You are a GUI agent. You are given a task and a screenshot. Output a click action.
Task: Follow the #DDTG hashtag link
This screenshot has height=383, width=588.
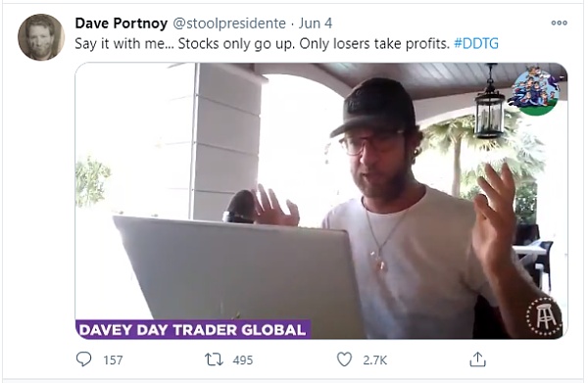(476, 44)
